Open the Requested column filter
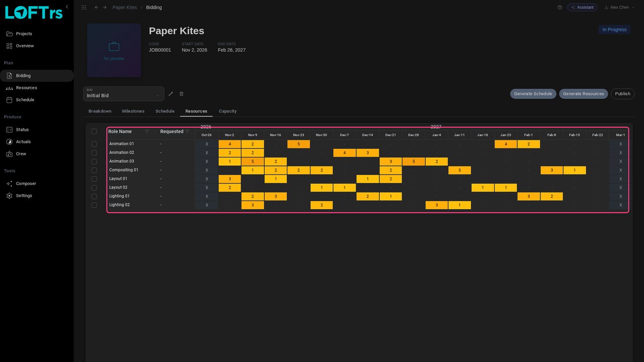This screenshot has width=644, height=362. [187, 131]
